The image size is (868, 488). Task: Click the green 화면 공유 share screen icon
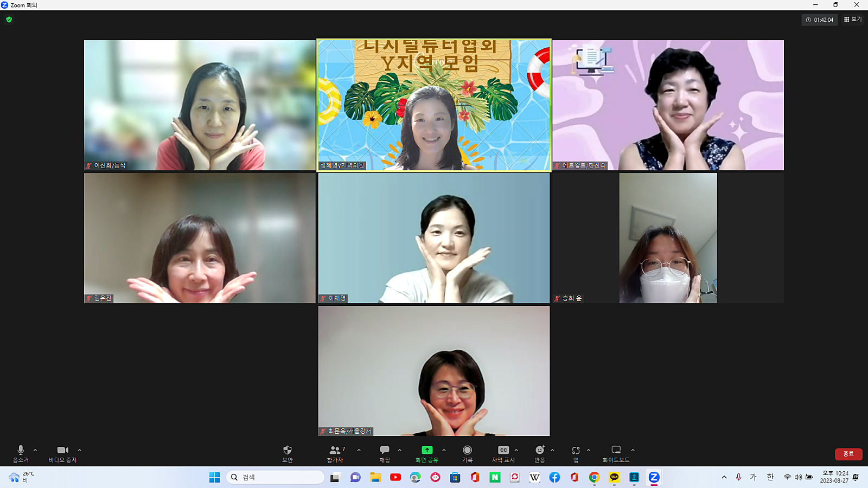pos(427,451)
